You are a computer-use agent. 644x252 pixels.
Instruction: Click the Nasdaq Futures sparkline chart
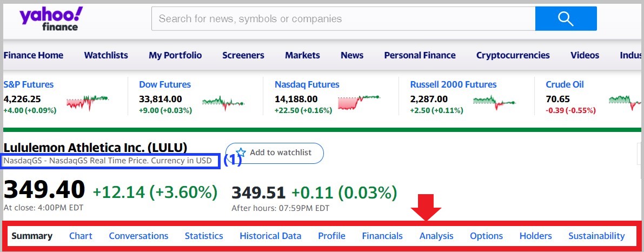(359, 102)
